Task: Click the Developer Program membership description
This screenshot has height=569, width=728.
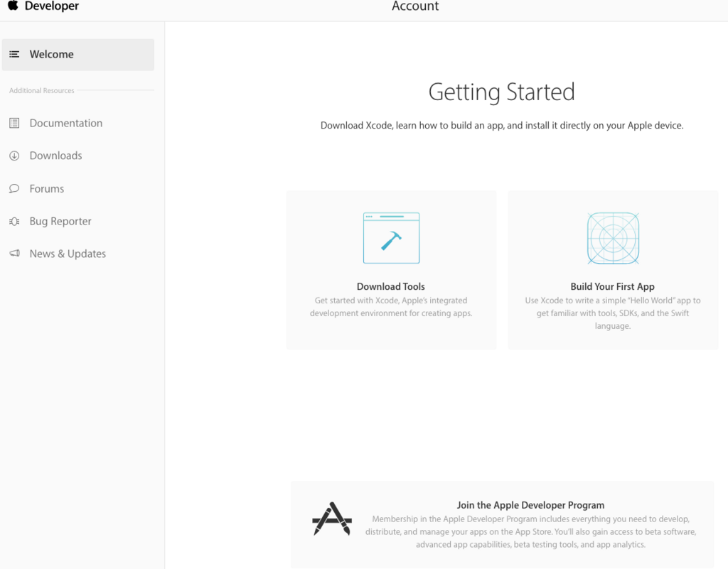Action: click(530, 532)
